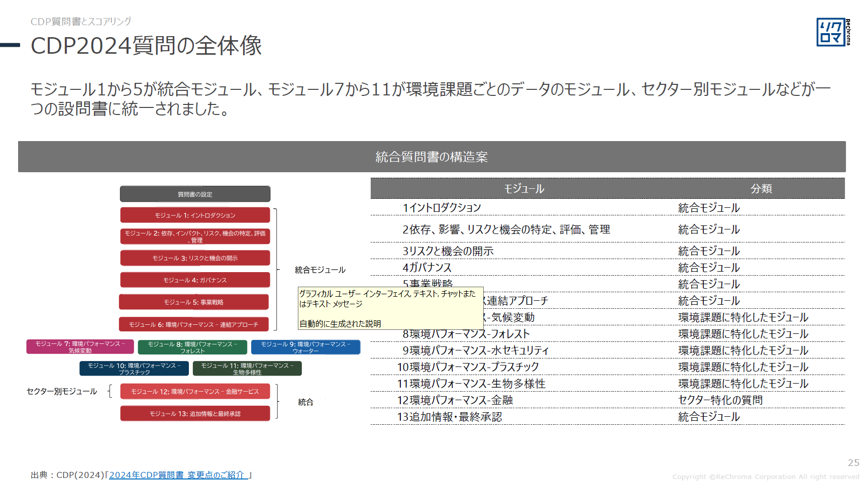Click the セクター別モジュール label

[x=62, y=392]
